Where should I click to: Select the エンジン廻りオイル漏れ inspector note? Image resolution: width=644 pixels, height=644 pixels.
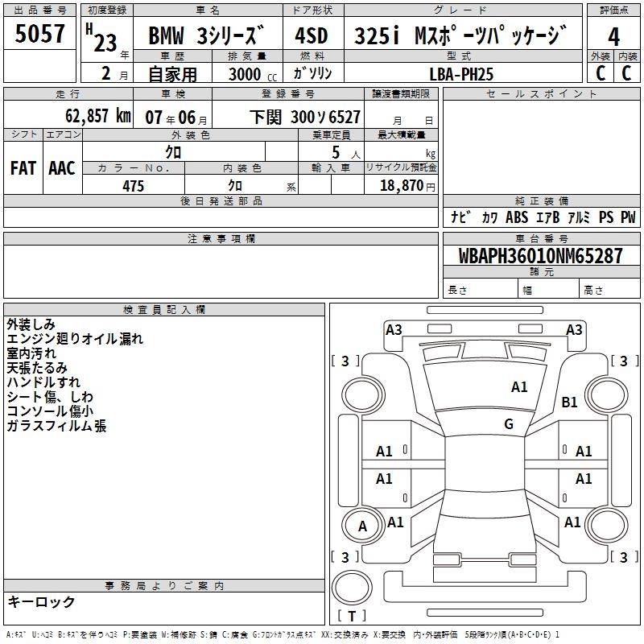[x=75, y=339]
